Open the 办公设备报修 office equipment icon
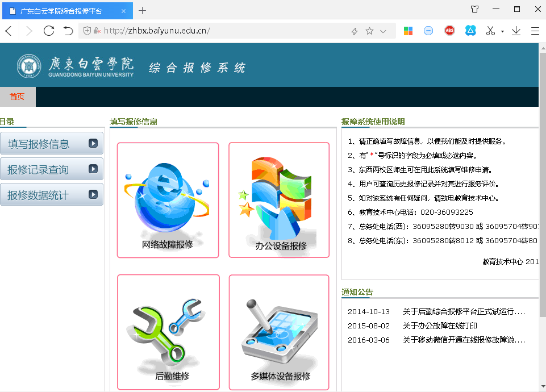546x392 pixels. tap(279, 200)
